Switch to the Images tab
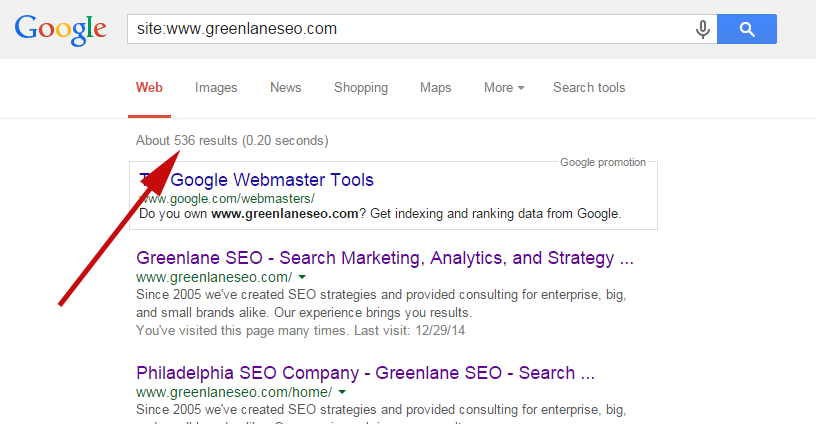Viewport: 816px width, 424px height. [x=216, y=88]
